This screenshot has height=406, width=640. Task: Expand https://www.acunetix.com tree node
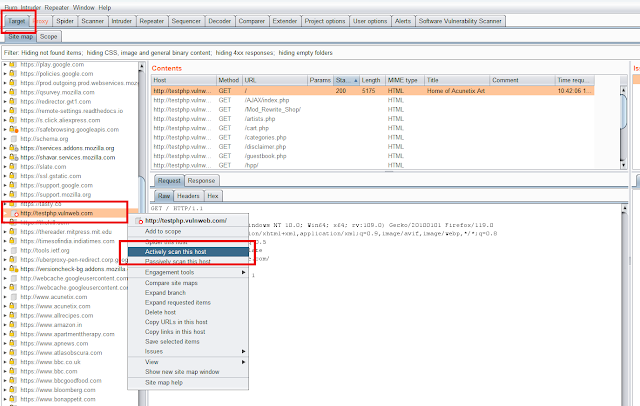5,306
